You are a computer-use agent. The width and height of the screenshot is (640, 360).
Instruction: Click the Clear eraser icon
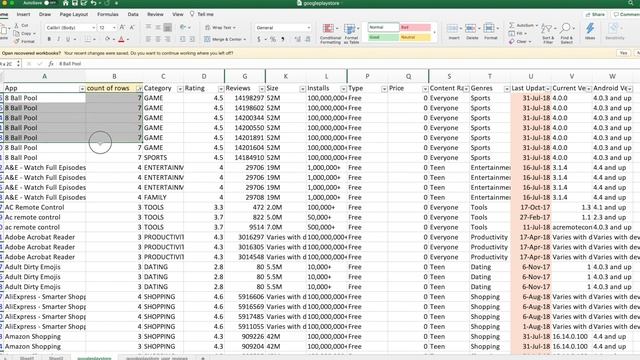511,41
